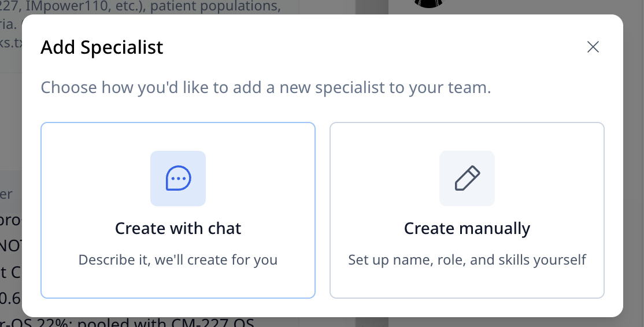The height and width of the screenshot is (327, 644).
Task: Click the dimmed avatar above the dialog
Action: (x=429, y=3)
